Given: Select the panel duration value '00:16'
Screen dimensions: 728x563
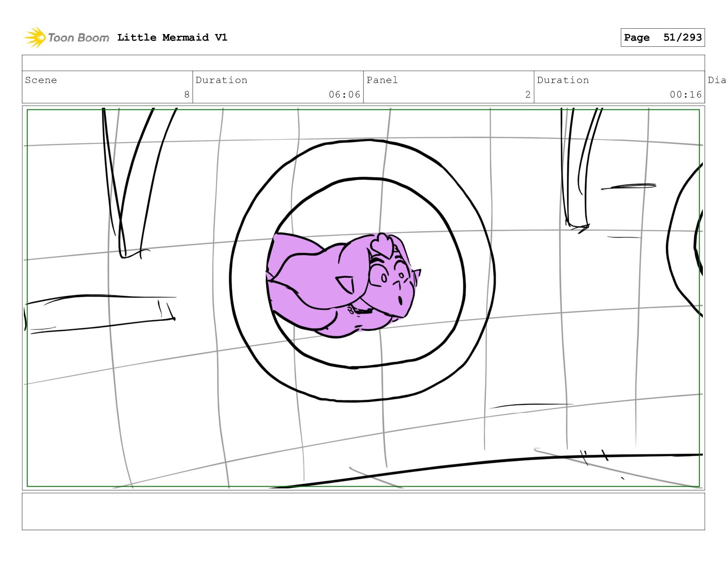Looking at the screenshot, I should (686, 94).
